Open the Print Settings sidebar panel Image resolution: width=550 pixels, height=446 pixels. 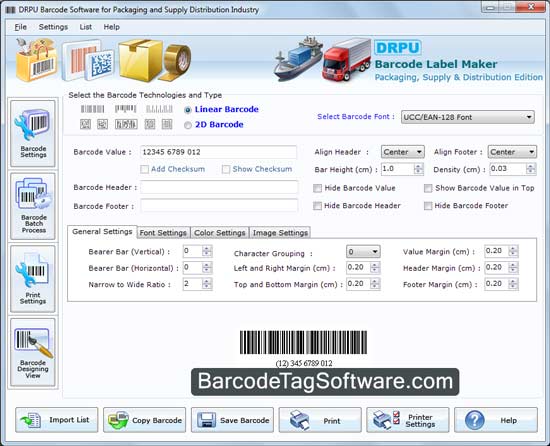33,279
